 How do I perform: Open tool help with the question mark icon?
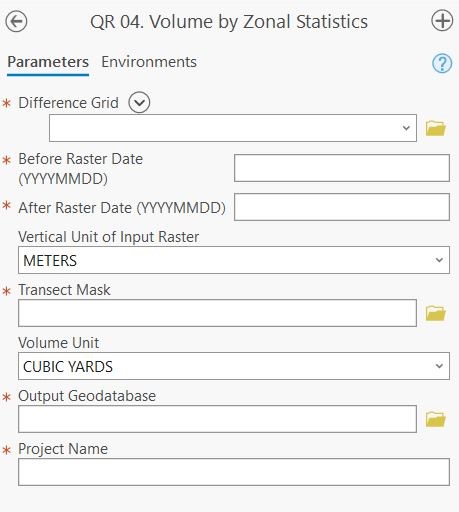pyautogui.click(x=442, y=63)
